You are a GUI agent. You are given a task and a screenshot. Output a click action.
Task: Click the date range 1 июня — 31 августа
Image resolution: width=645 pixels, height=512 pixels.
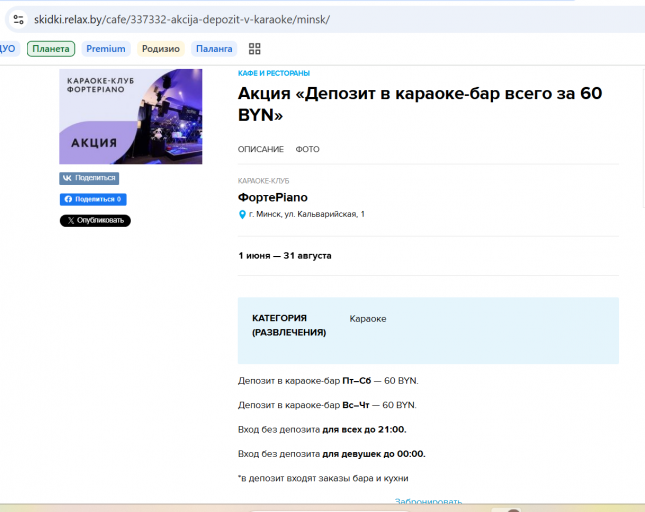(285, 256)
